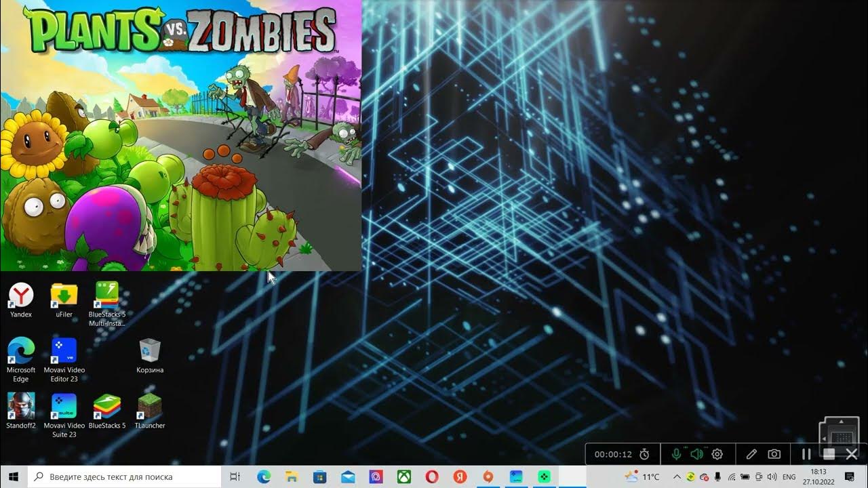This screenshot has height=488, width=868.
Task: Activate the drawing pencil tool in recorder
Action: pos(751,454)
